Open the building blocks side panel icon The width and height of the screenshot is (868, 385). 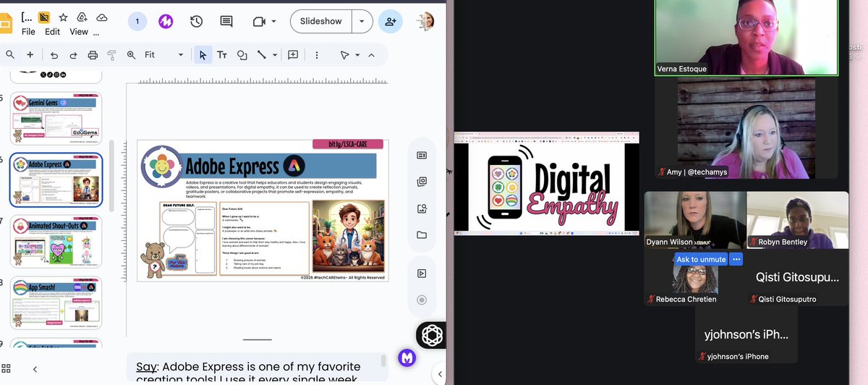click(422, 182)
